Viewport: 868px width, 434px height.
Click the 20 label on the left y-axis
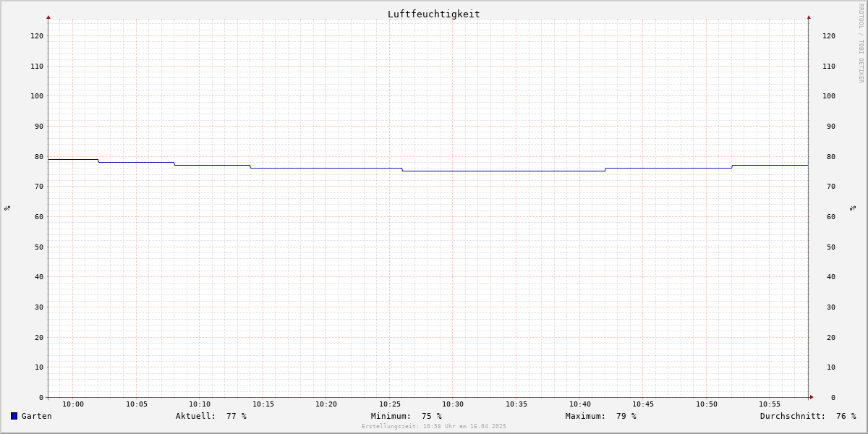pyautogui.click(x=39, y=337)
